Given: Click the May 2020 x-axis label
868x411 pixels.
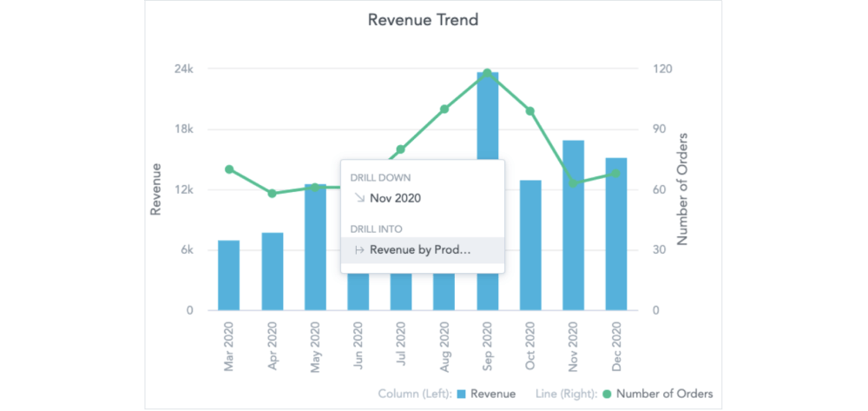Looking at the screenshot, I should [315, 348].
